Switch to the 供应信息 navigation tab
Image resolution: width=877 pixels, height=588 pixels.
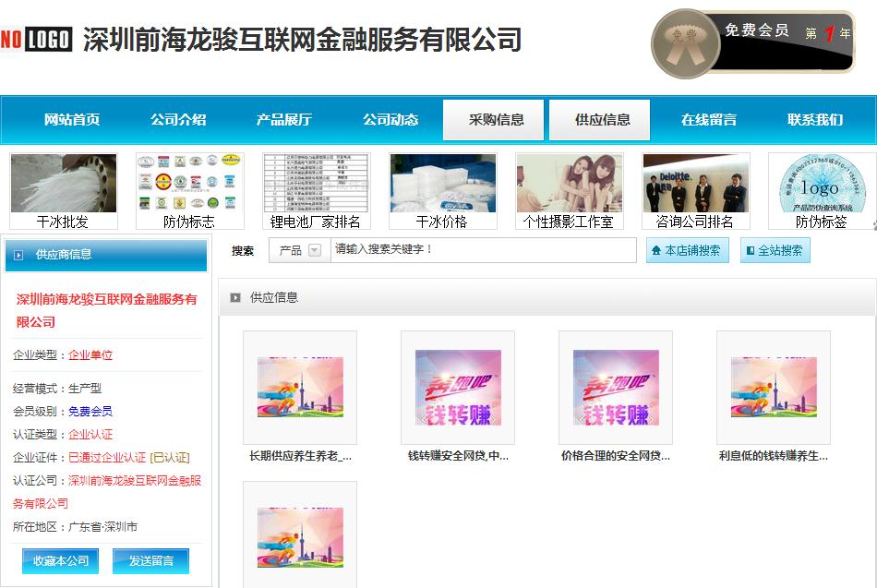[x=599, y=119]
